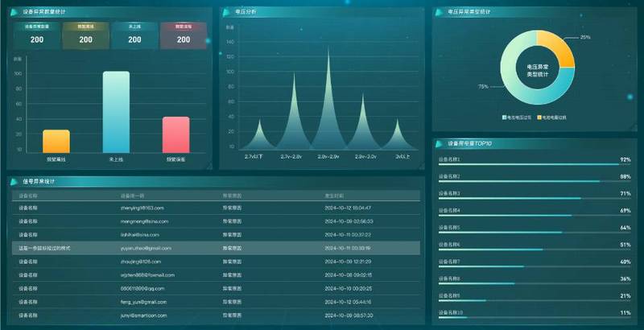Click the triangle icon beside 电压分析 title
Screen dimensions: 644x330
click(226, 13)
